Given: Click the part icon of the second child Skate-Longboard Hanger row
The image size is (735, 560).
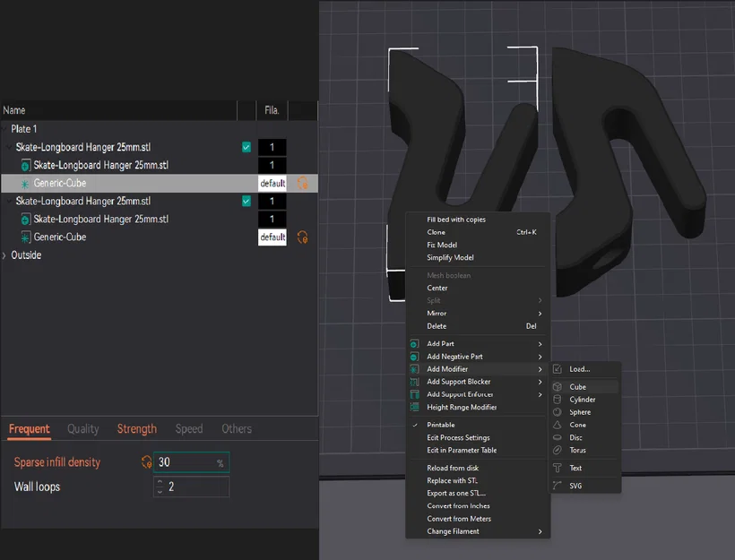Looking at the screenshot, I should click(26, 220).
